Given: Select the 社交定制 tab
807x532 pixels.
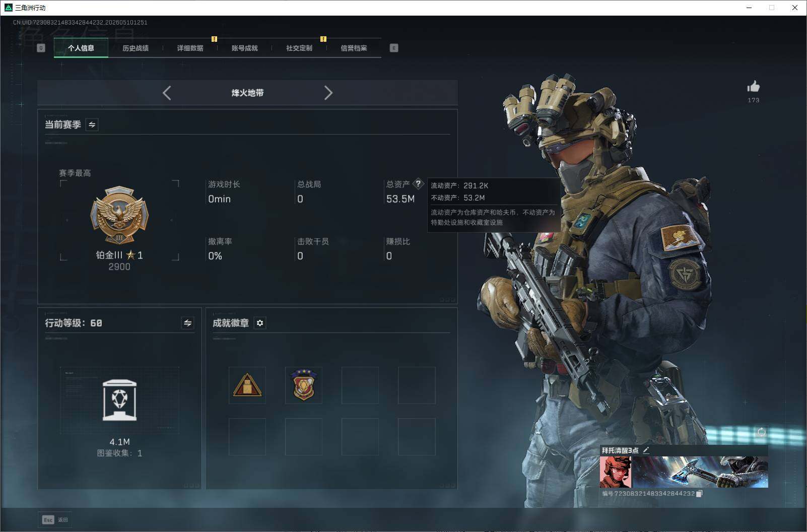Looking at the screenshot, I should (299, 48).
